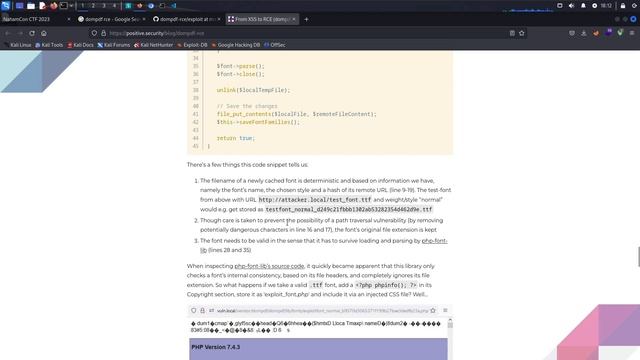Open the Kali applications menu icon
The image size is (640, 360).
(x=5, y=6)
